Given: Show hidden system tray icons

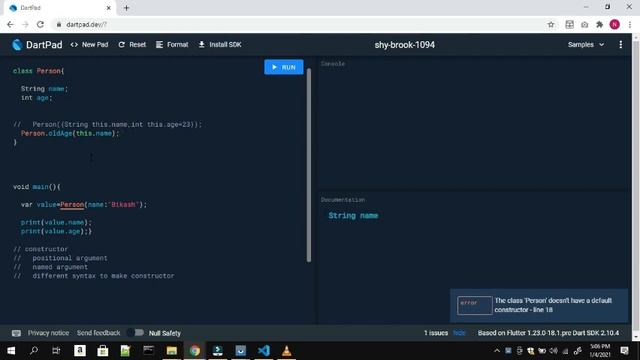Looking at the screenshot, I should (x=497, y=351).
